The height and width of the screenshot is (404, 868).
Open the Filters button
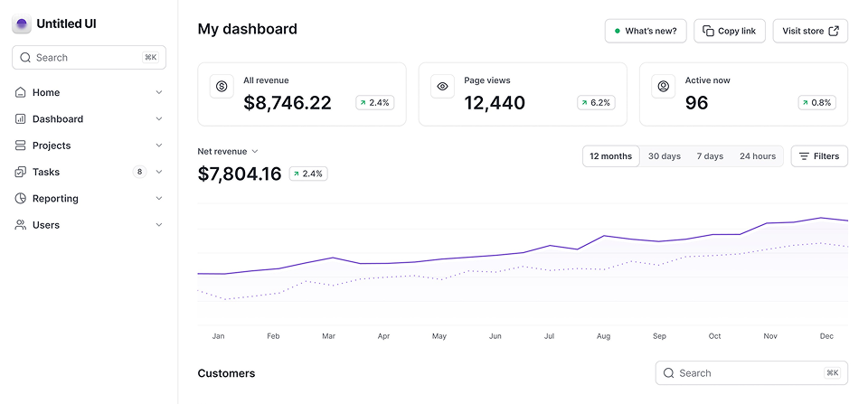(819, 156)
